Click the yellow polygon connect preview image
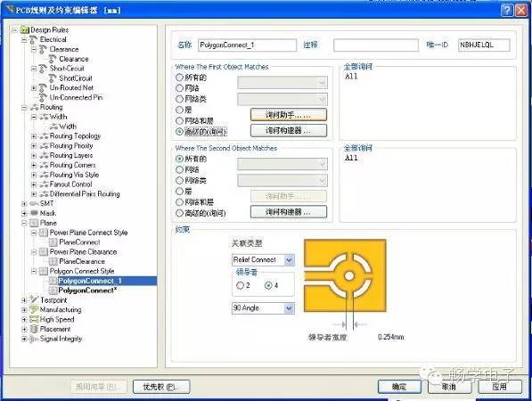 [345, 275]
